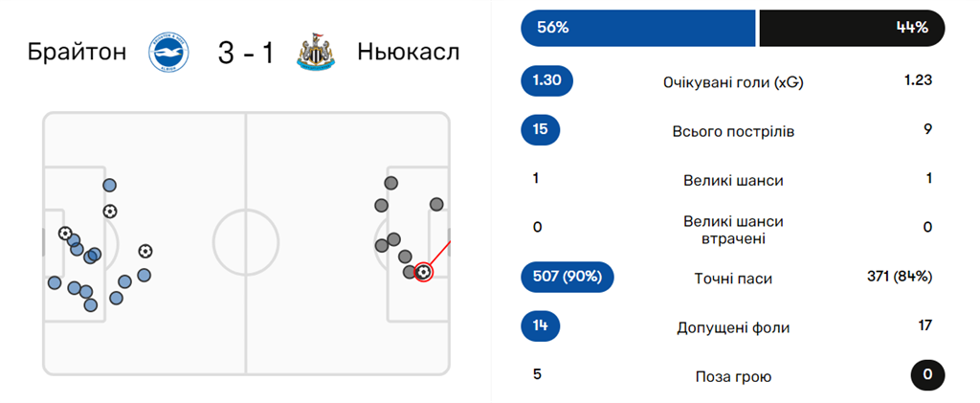Click the black 44% possession bar
The width and height of the screenshot is (980, 403).
[x=851, y=28]
